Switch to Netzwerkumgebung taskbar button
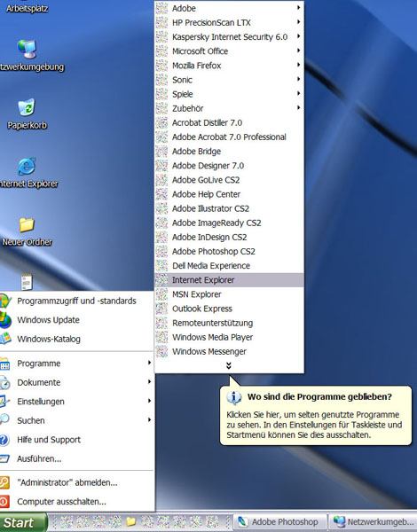The width and height of the screenshot is (417, 532). pyautogui.click(x=373, y=522)
